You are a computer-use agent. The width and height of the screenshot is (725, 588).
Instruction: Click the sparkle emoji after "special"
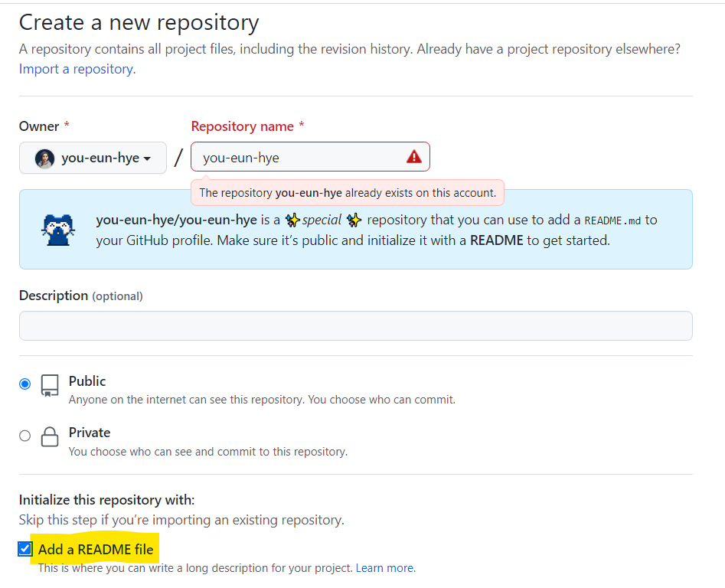[x=354, y=220]
